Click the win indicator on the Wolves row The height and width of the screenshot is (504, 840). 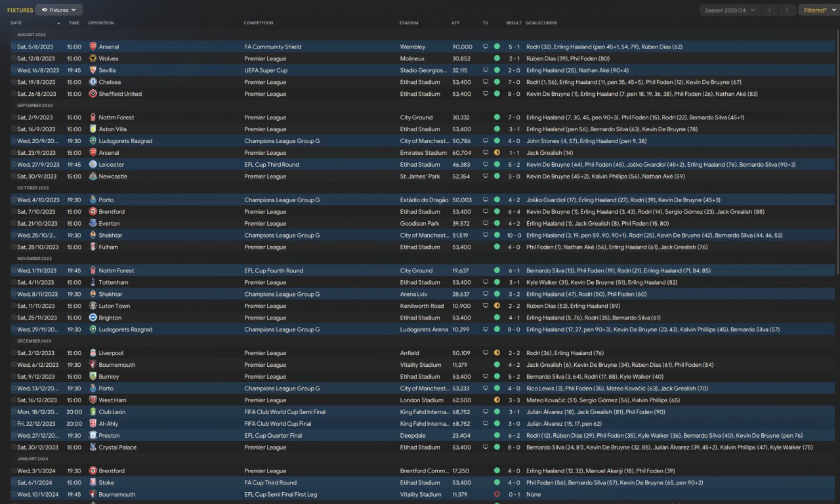[497, 58]
